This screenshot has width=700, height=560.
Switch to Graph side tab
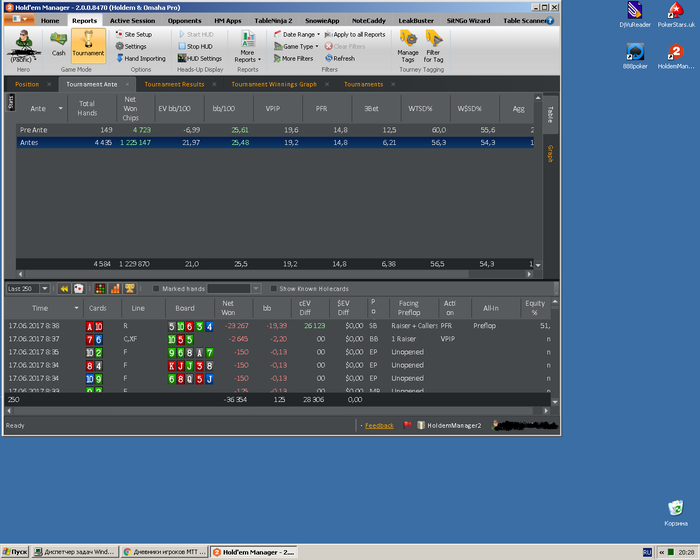[550, 153]
